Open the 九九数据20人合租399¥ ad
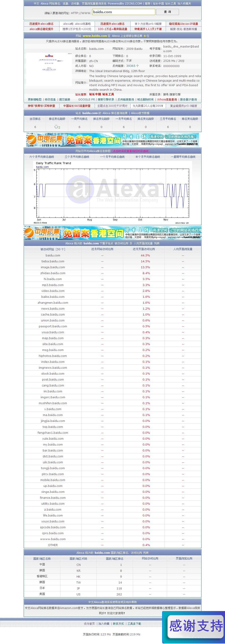 (148, 106)
